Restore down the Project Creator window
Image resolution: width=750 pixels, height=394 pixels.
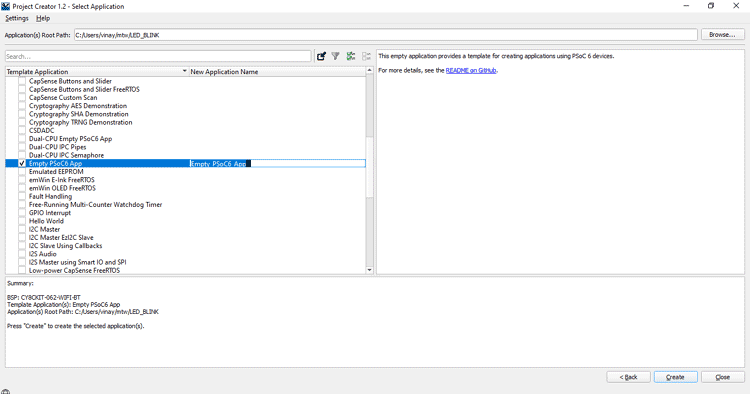[711, 6]
